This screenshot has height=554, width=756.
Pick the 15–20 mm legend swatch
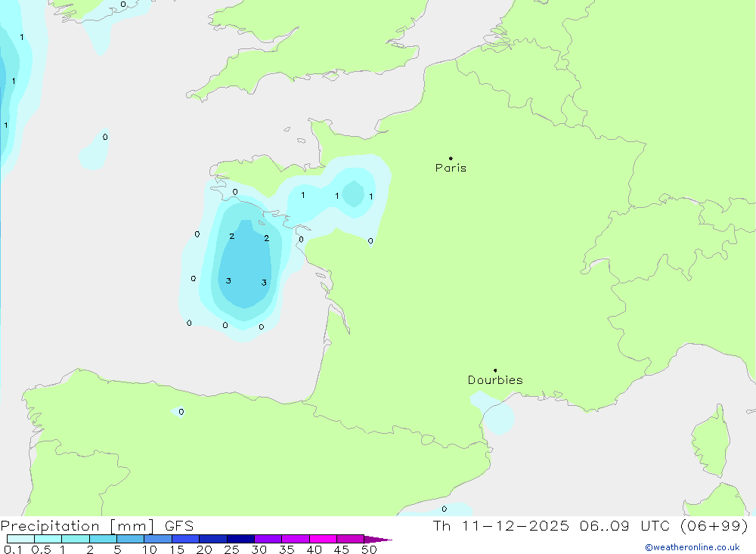[186, 539]
